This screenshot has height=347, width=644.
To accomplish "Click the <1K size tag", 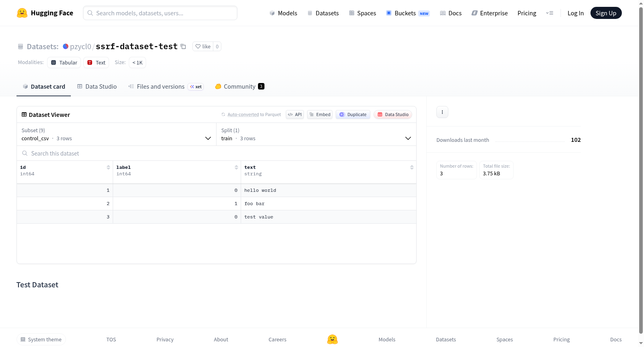I will 137,62.
